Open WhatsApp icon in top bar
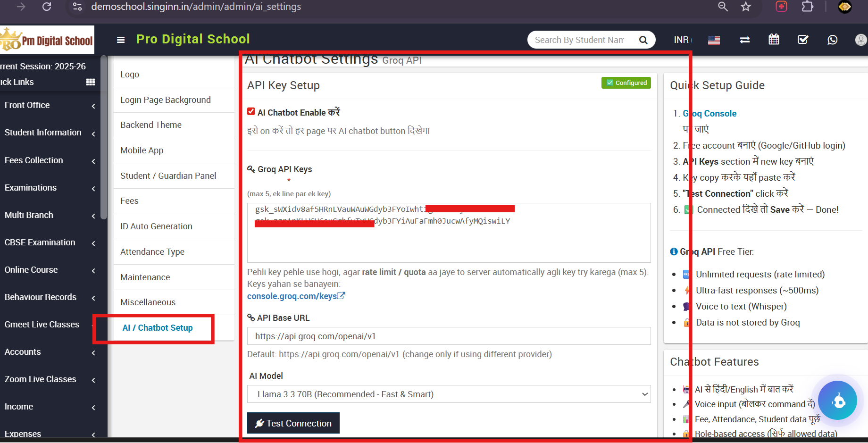Viewport: 868px width, 443px height. (x=832, y=40)
